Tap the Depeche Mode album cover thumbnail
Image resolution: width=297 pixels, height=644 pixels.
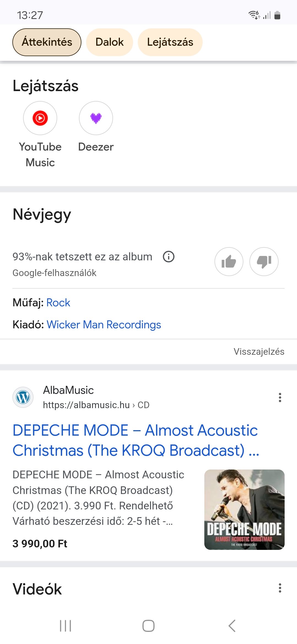point(244,510)
